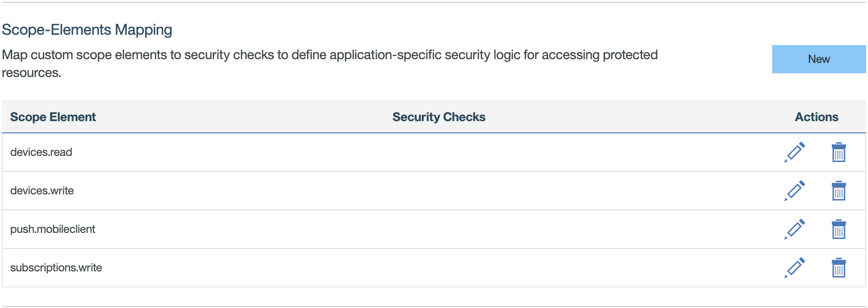Delete push.mobileclient with trash icon

(x=838, y=230)
